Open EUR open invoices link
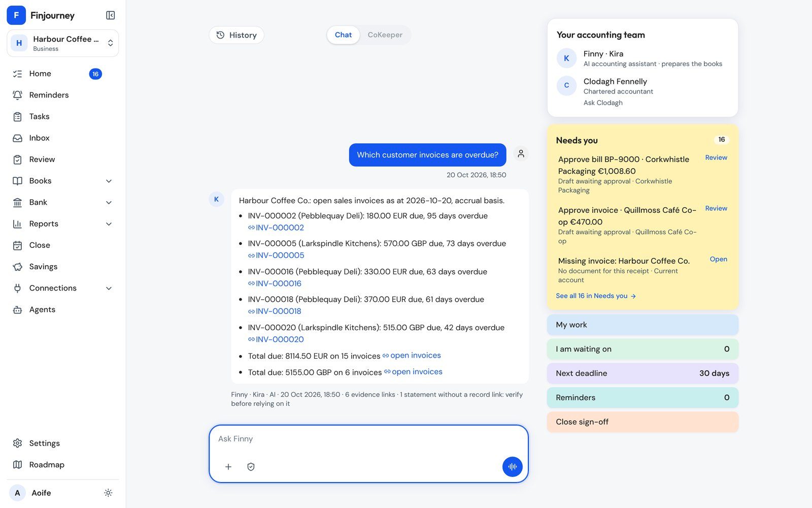The image size is (812, 508). click(412, 356)
